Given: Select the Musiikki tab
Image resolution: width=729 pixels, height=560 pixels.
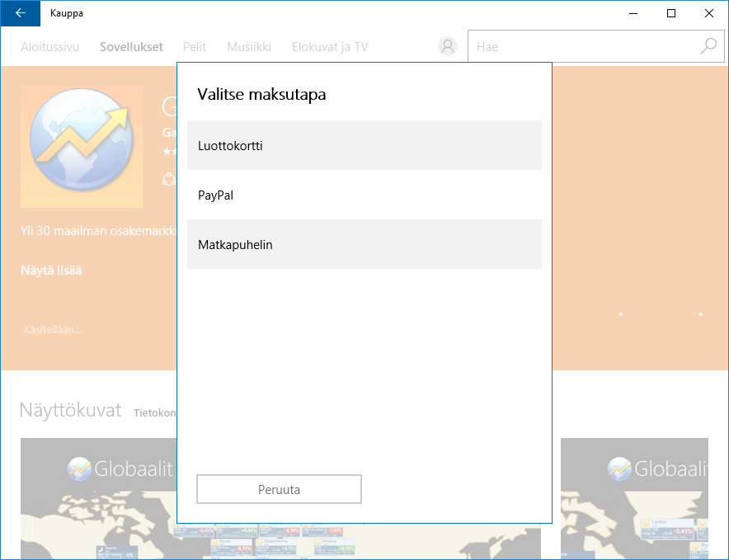Looking at the screenshot, I should point(249,47).
